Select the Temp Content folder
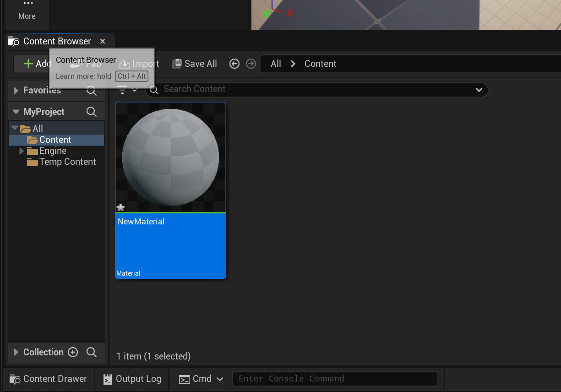 (67, 162)
